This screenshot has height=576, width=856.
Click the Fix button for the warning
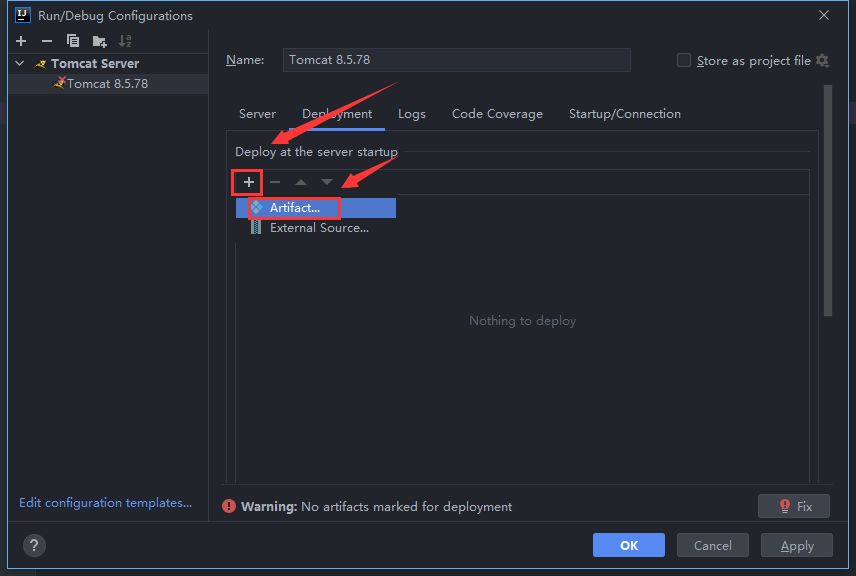point(794,506)
